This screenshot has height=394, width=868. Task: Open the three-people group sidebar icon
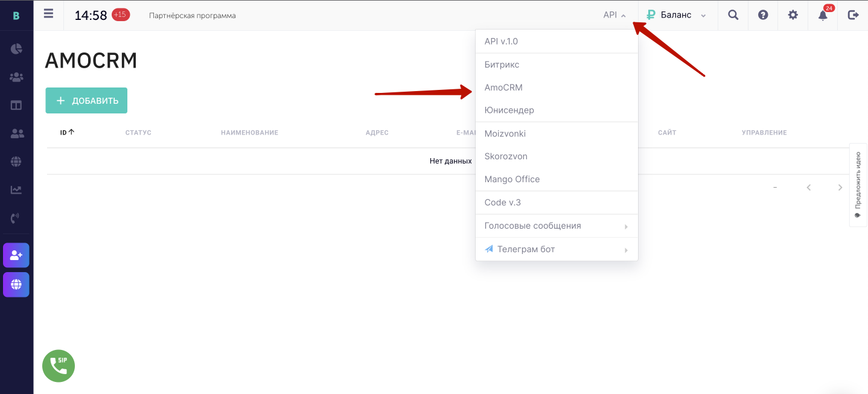click(x=16, y=77)
